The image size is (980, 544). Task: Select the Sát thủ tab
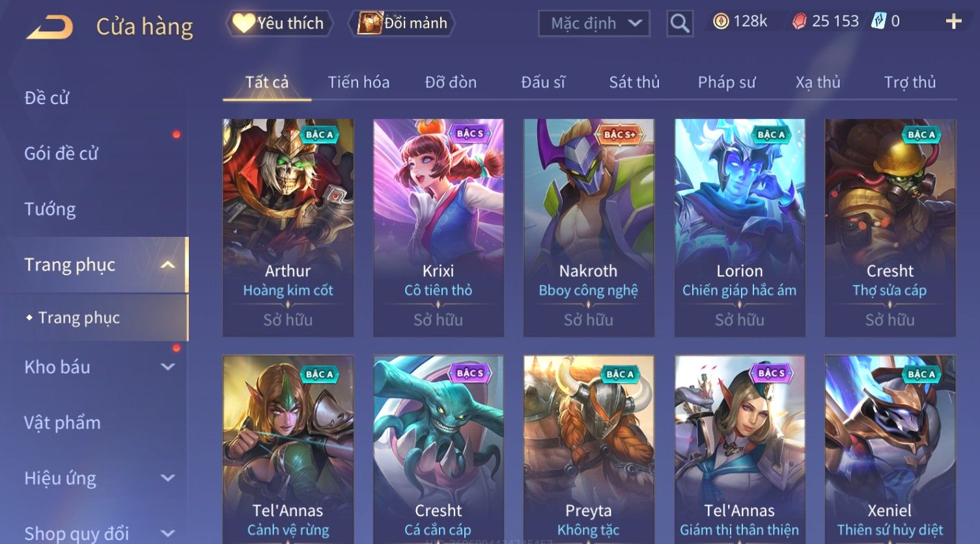[634, 83]
